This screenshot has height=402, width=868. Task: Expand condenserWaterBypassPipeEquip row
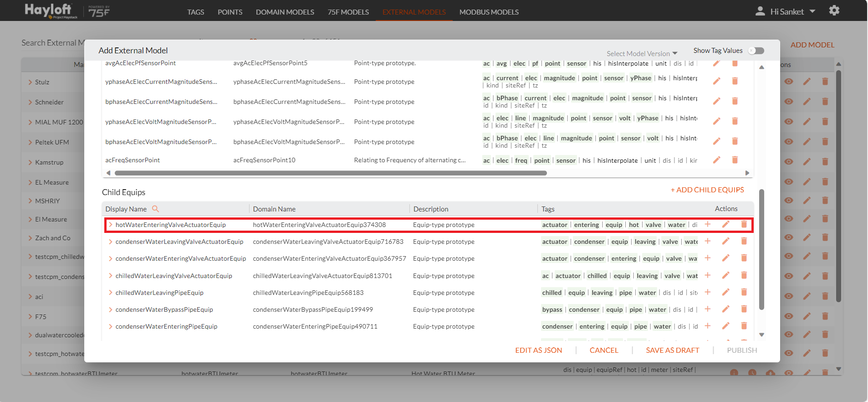111,309
